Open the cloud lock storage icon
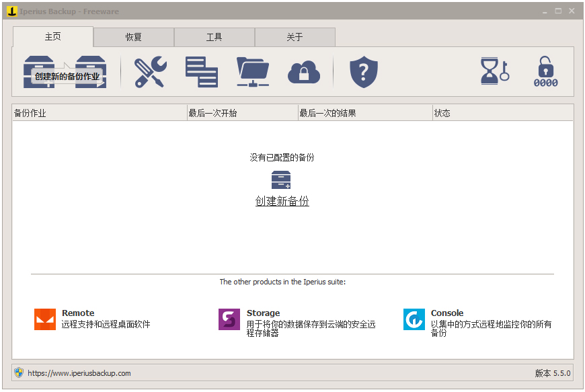This screenshot has width=585, height=392. point(304,72)
